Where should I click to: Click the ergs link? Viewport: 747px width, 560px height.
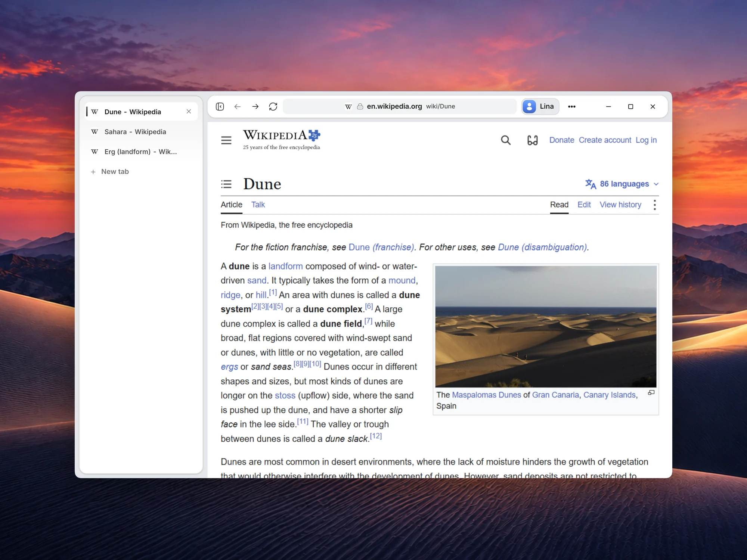229,367
